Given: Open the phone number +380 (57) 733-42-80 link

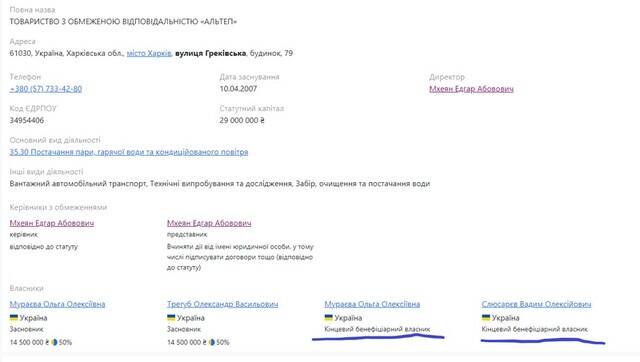Looking at the screenshot, I should coord(46,89).
